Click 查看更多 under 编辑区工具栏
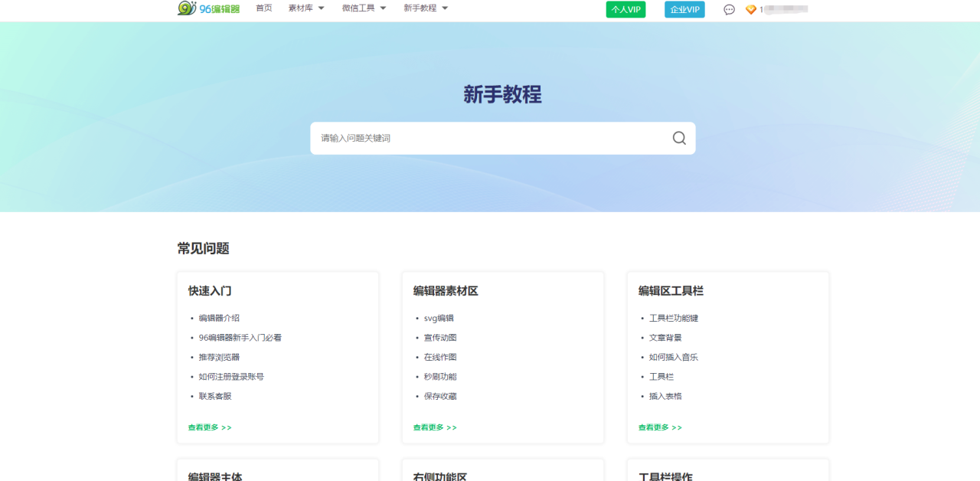Screen dimensions: 980x481 (660, 427)
